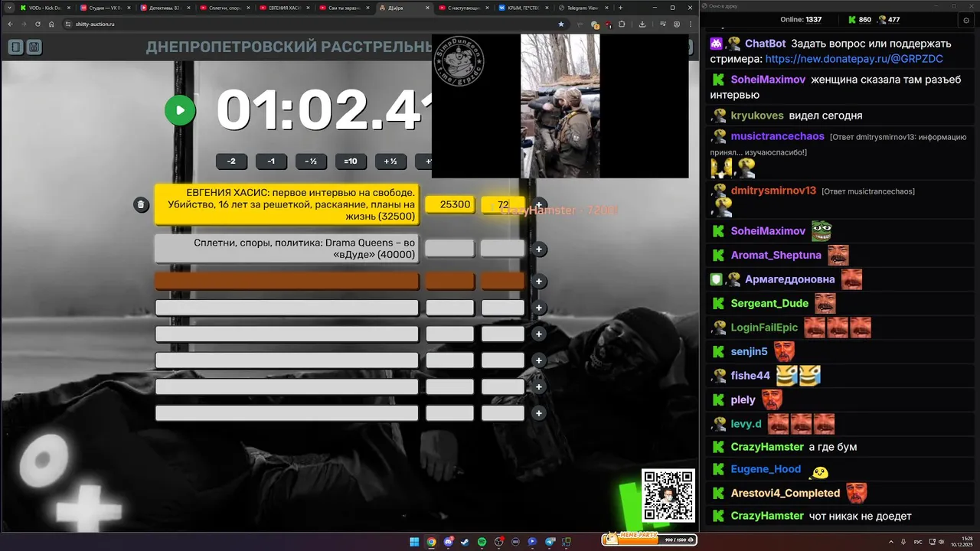Screen dimensions: 980x551
Task: Click the "a где бум" CrazyHamster message
Action: tap(833, 447)
